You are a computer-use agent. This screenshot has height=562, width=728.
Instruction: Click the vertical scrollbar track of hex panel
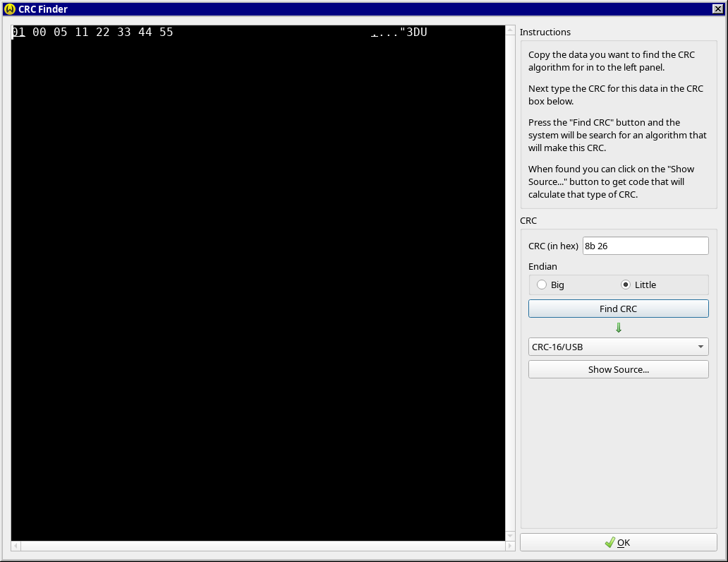510,282
